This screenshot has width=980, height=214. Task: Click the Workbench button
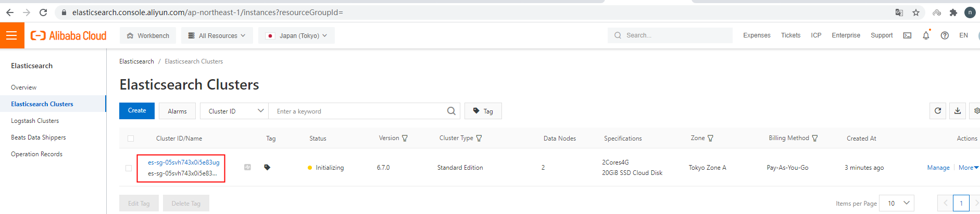(x=148, y=35)
